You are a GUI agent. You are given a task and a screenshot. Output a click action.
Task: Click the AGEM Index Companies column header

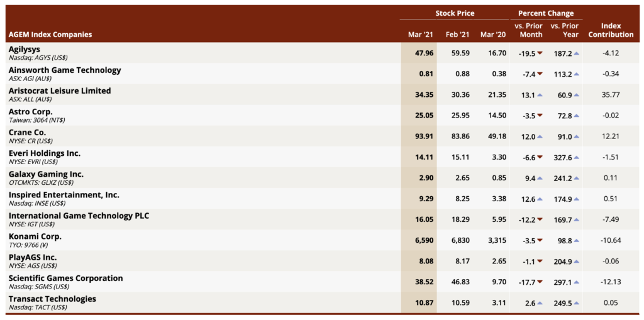point(50,35)
